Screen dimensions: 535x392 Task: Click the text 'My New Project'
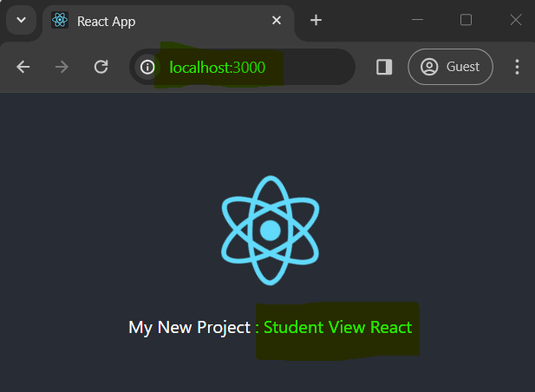point(189,327)
